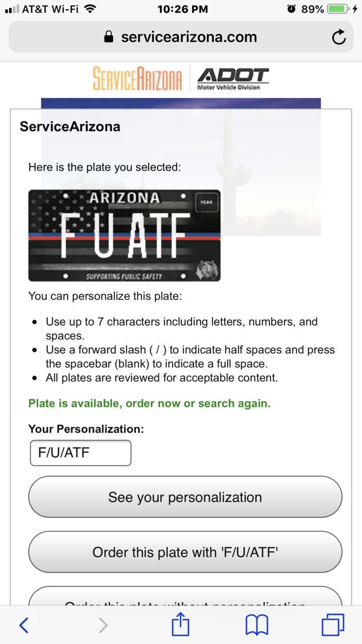Focus the Your Personalization text field
The image size is (362, 644).
click(80, 453)
